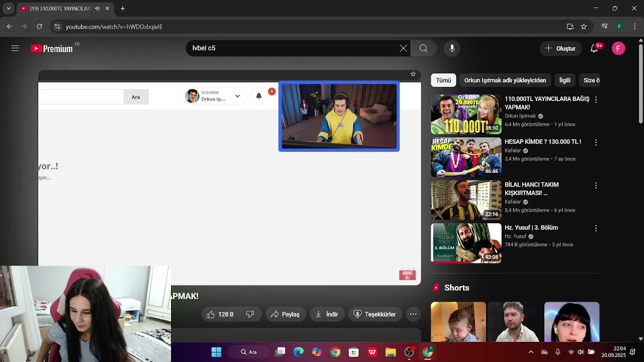This screenshot has height=362, width=644.
Task: Like the video, 128 B
Action: pyautogui.click(x=220, y=314)
